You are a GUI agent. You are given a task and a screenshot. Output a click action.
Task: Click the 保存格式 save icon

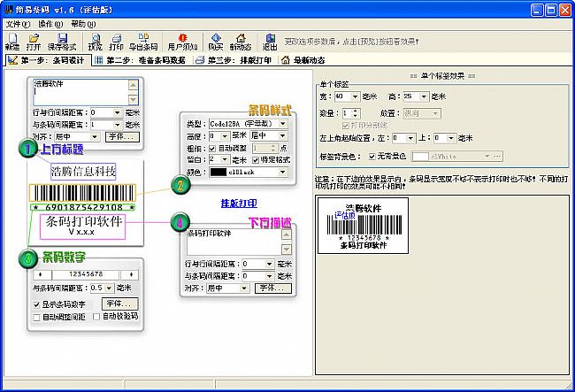coord(62,42)
